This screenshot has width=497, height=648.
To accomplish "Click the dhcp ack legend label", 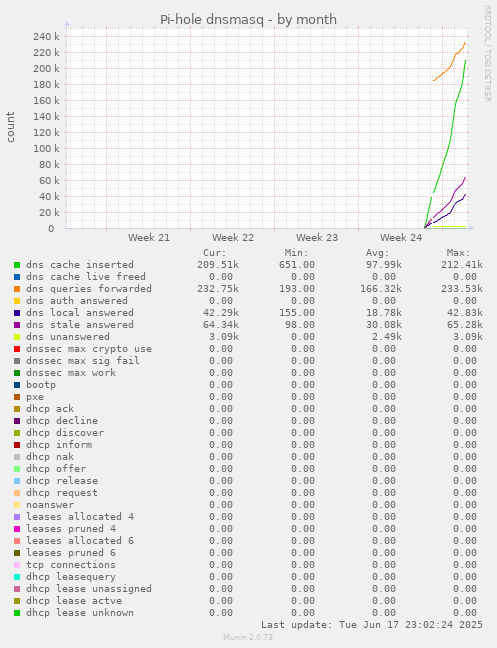I will pyautogui.click(x=50, y=408).
